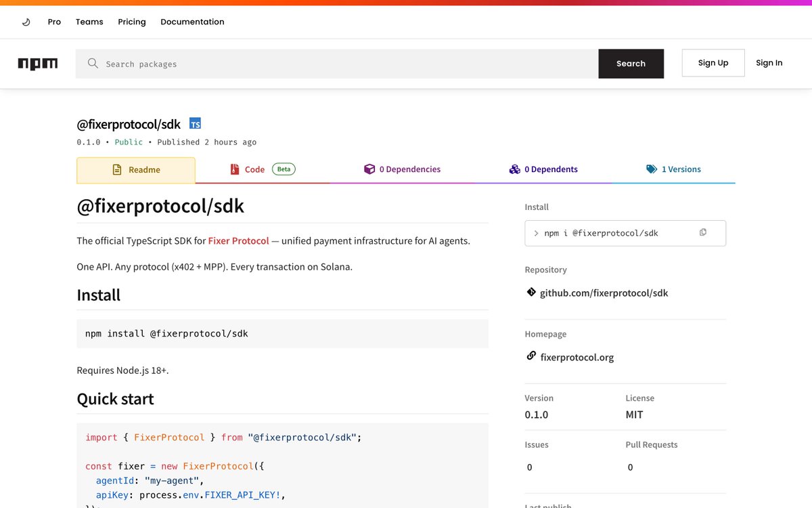812x508 pixels.
Task: Open the 1 Versions tab
Action: 673,169
